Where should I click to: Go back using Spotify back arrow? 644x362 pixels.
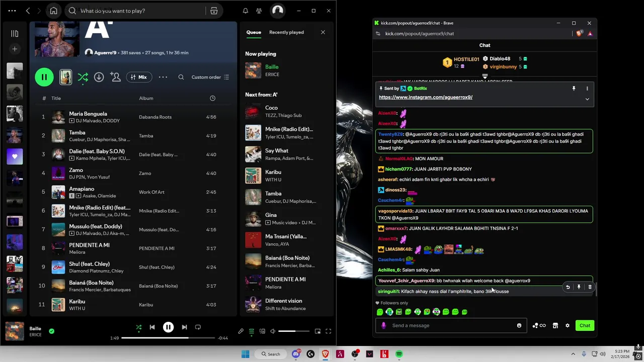tap(28, 11)
